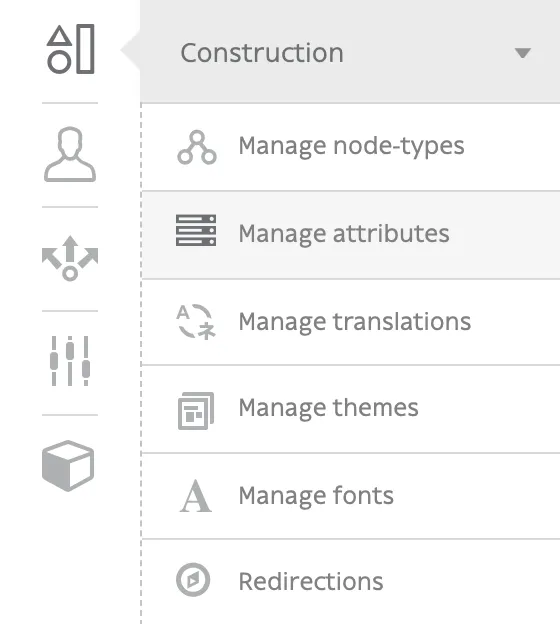The height and width of the screenshot is (624, 560).
Task: Select Manage attributes menu entry
Action: click(351, 235)
